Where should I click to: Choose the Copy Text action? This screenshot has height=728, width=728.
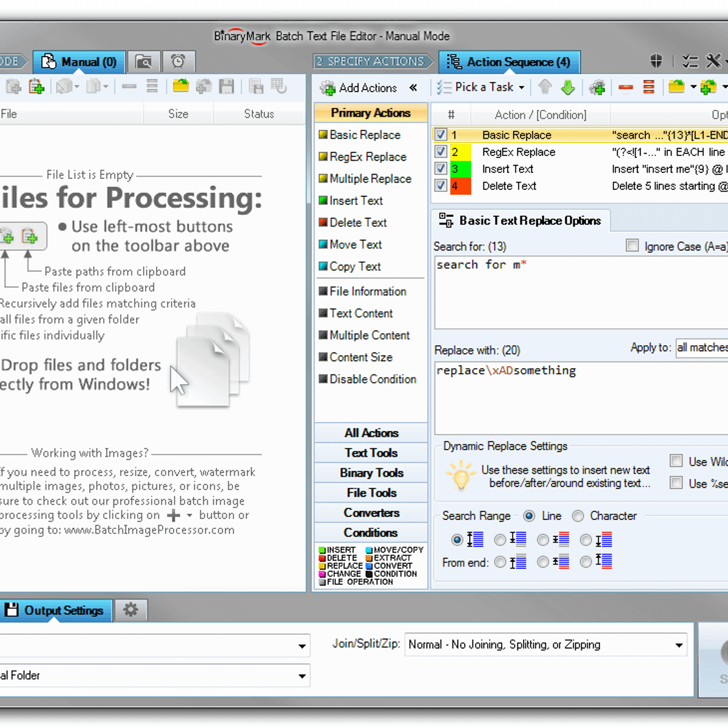[350, 266]
